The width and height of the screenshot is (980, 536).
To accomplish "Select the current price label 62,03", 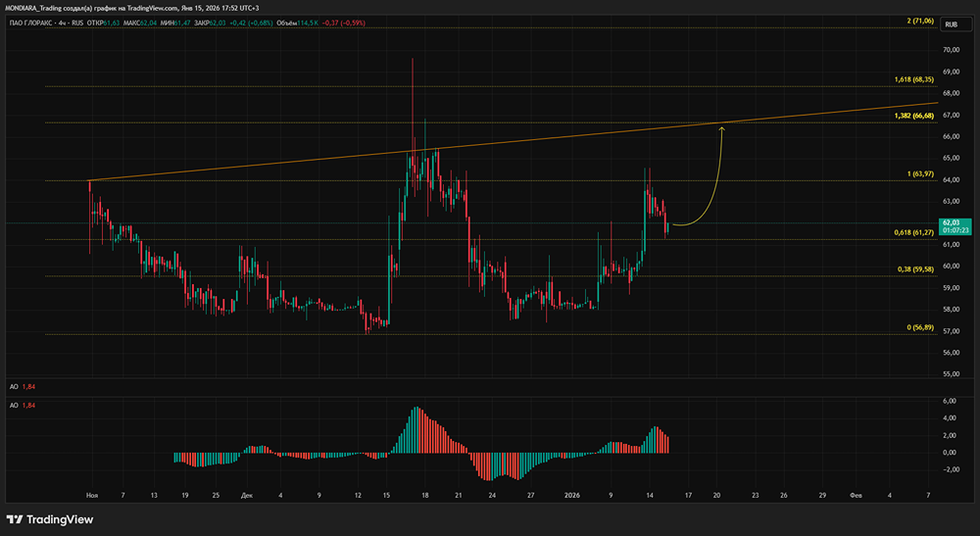I will coord(955,226).
